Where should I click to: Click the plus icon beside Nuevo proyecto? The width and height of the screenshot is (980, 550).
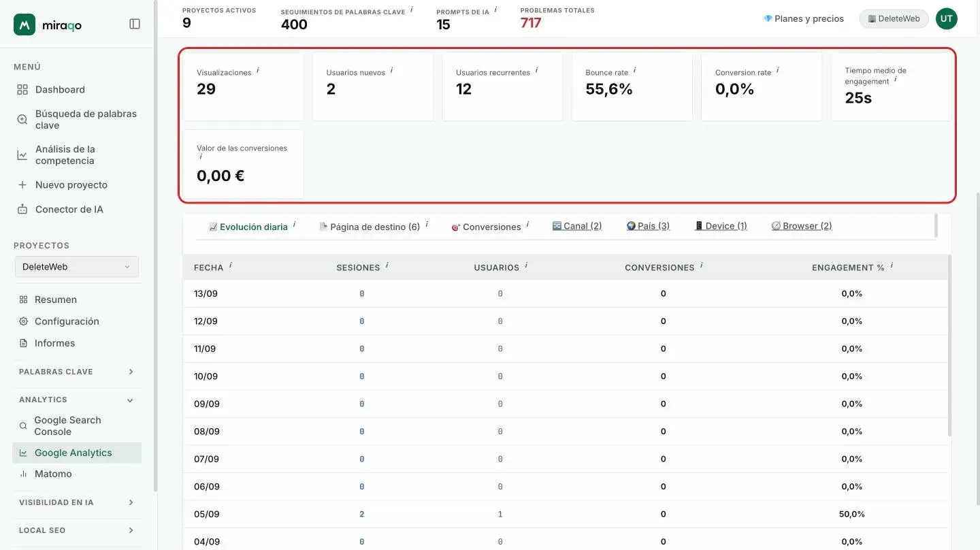click(22, 184)
